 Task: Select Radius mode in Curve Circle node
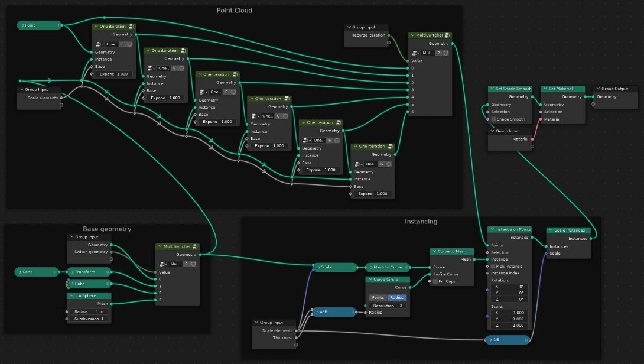pyautogui.click(x=397, y=297)
